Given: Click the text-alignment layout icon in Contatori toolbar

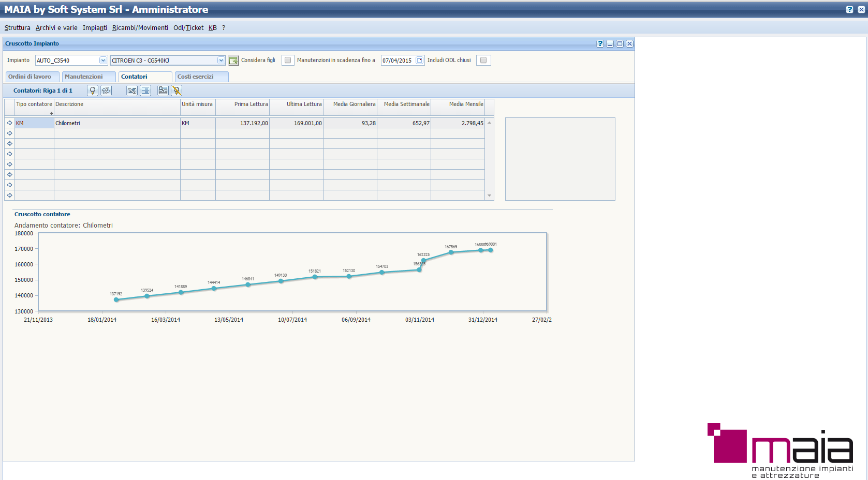Looking at the screenshot, I should click(x=145, y=91).
